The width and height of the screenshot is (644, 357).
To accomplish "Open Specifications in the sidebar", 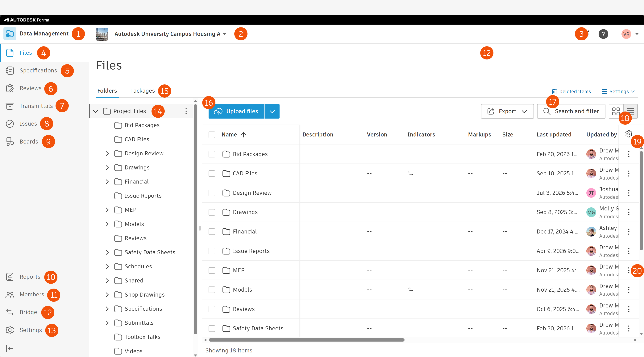I will 38,71.
